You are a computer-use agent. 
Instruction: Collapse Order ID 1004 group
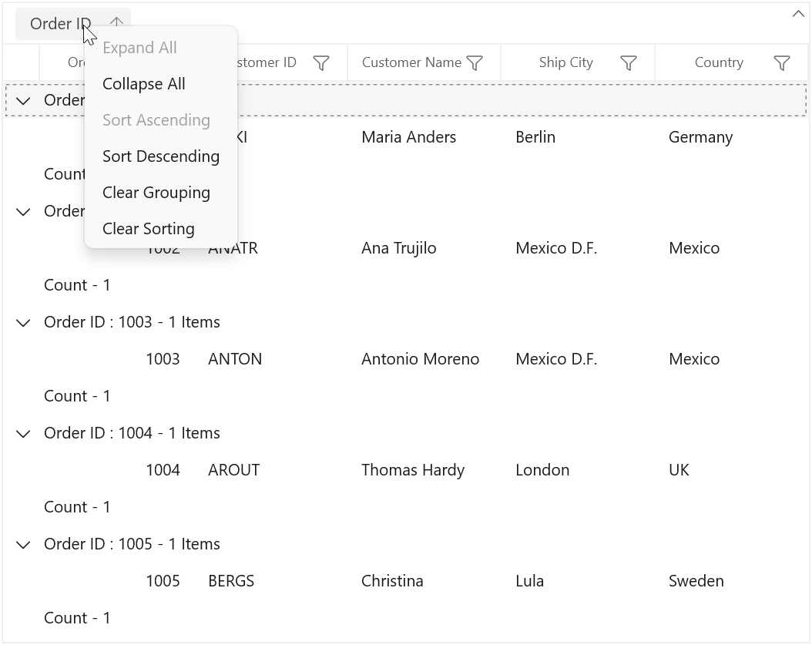23,433
